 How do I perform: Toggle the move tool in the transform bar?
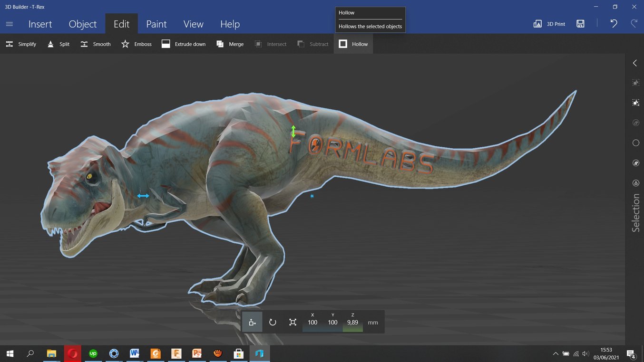coord(252,322)
